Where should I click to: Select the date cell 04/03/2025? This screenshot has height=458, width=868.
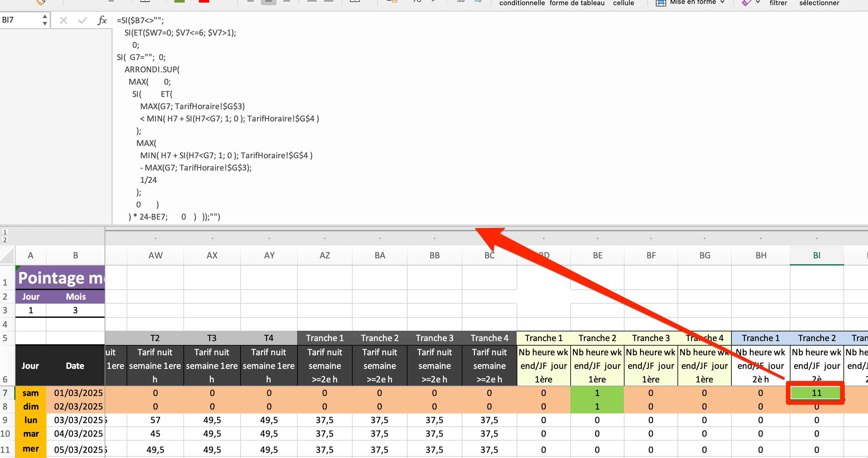[x=76, y=434]
